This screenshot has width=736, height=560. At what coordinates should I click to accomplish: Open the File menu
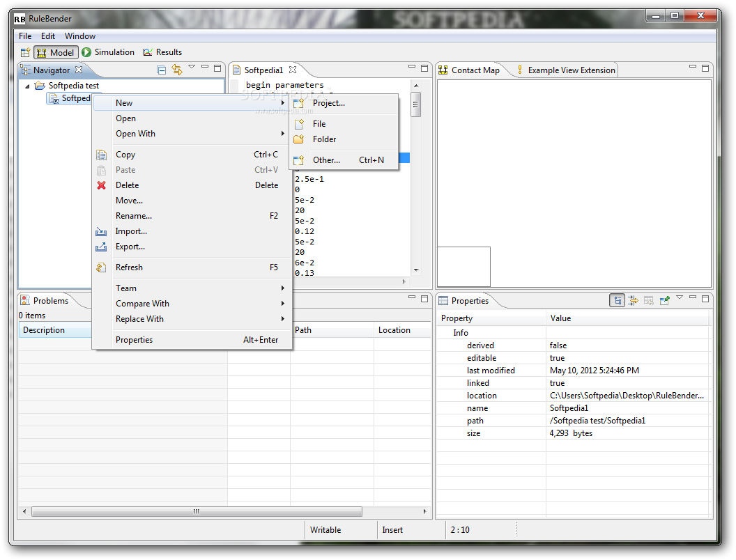25,36
